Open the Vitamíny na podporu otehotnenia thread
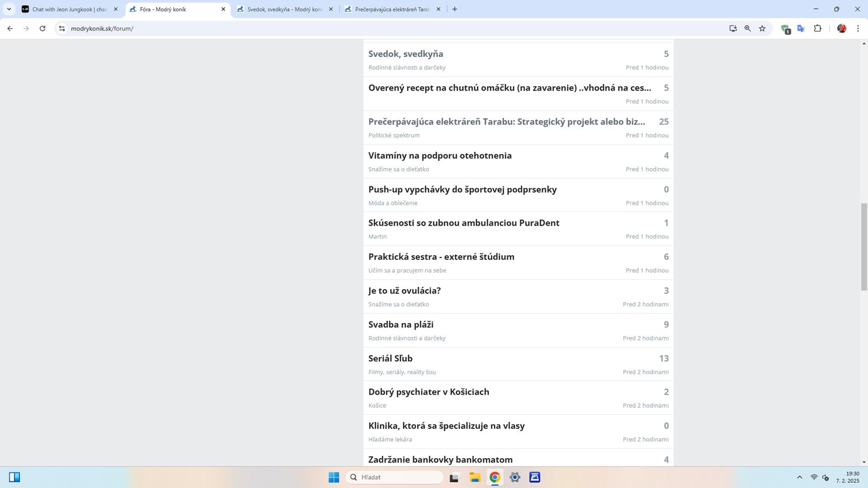 [x=439, y=156]
